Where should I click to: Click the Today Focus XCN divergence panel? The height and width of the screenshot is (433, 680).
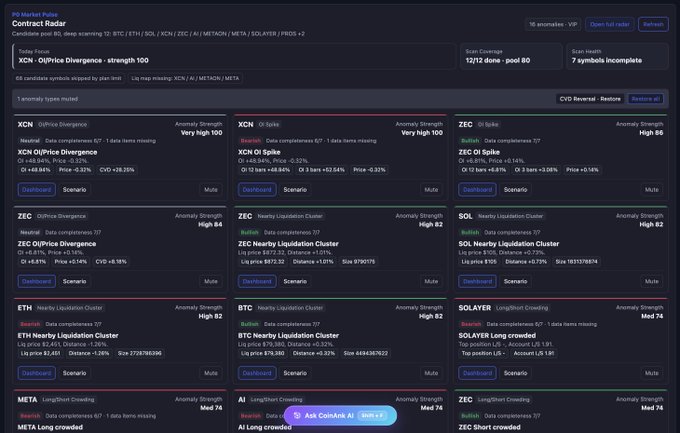click(x=234, y=56)
